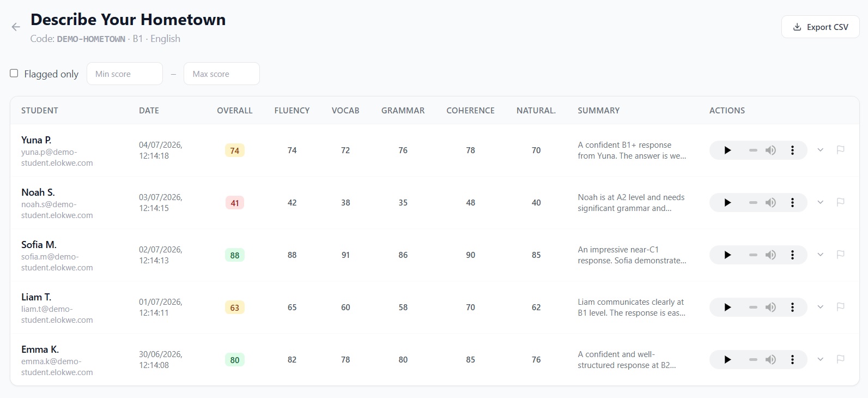This screenshot has height=398, width=868.
Task: Click the COHERENCE column header
Action: [471, 111]
